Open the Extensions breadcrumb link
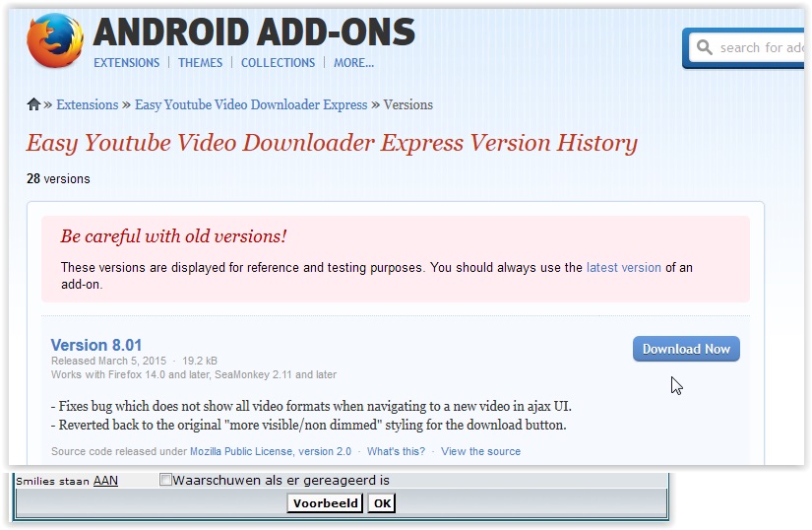Viewport: 812px width, 530px height. (x=87, y=104)
